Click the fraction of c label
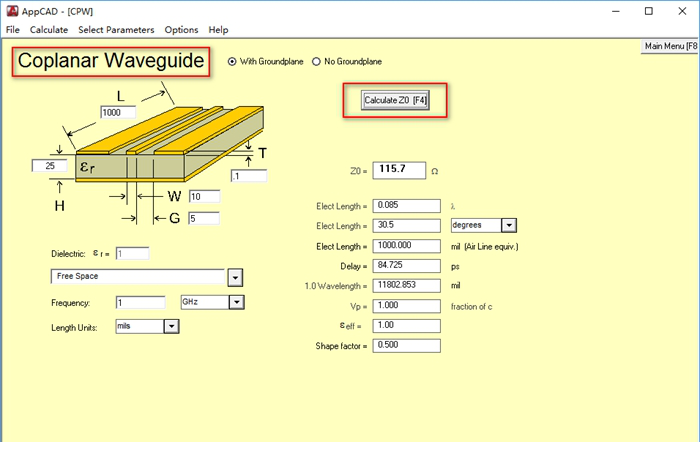 coord(471,307)
